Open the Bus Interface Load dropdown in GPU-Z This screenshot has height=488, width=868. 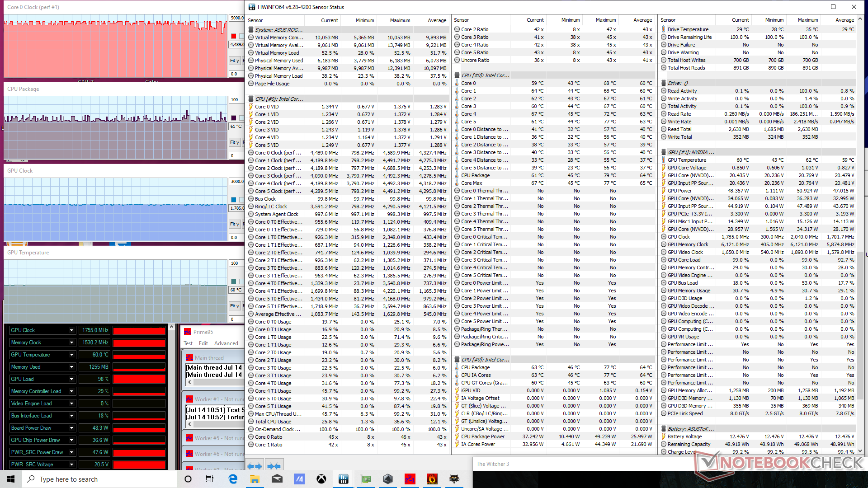pos(71,416)
